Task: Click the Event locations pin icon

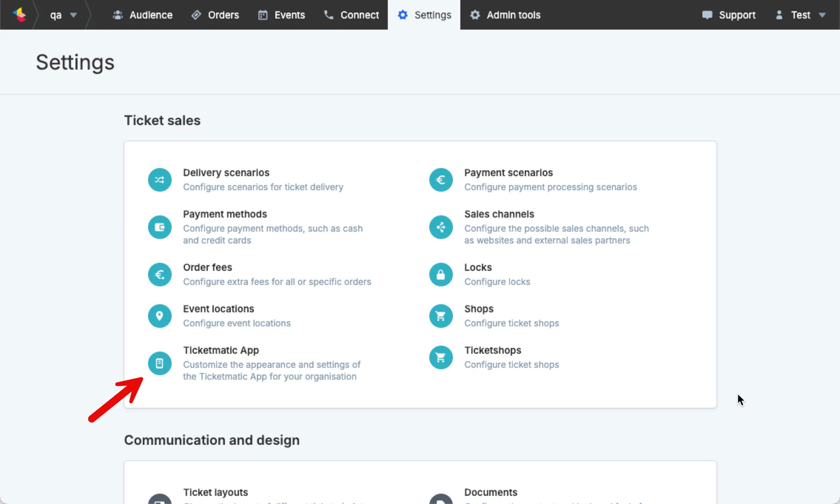Action: (159, 316)
